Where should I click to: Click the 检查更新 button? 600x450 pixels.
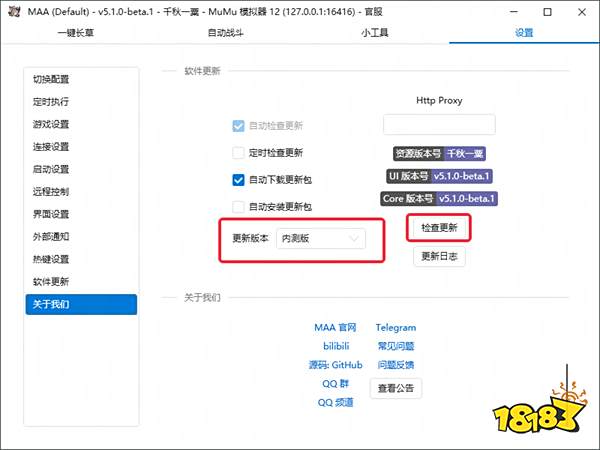(x=439, y=228)
